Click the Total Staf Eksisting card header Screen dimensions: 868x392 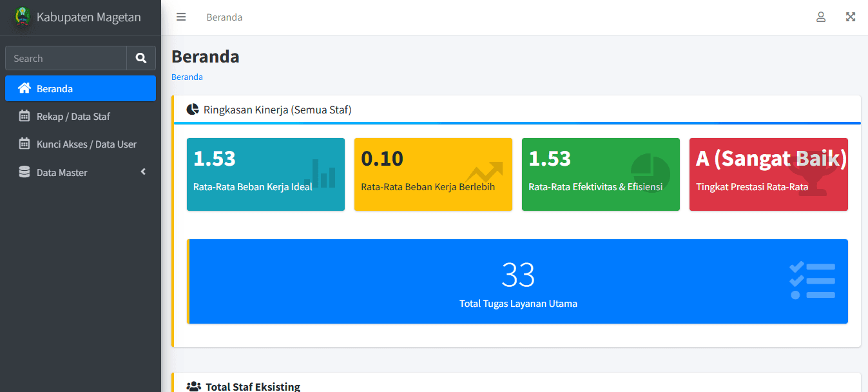253,387
